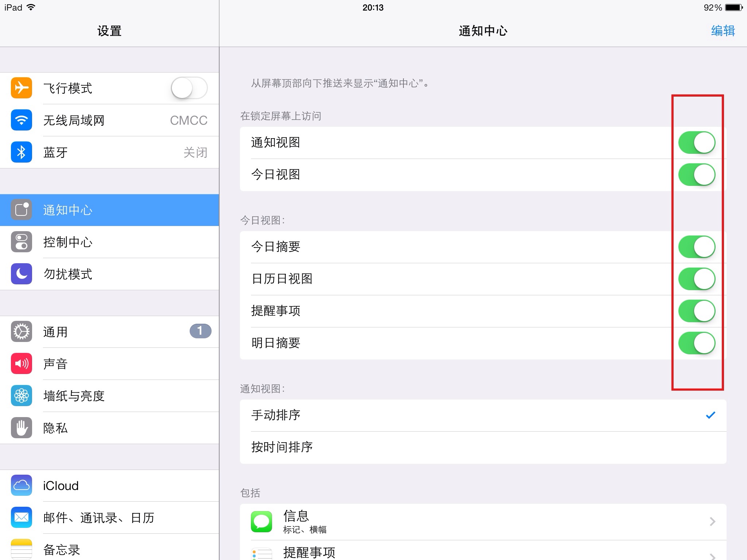747x560 pixels.
Task: Click the 声音 speaker icon
Action: click(21, 363)
